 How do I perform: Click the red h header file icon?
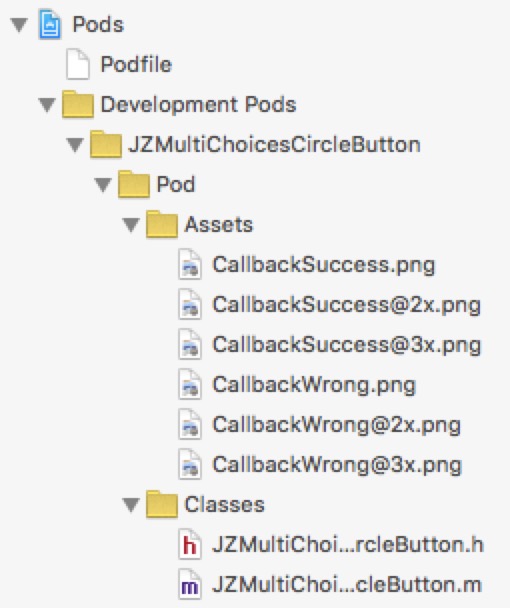point(190,544)
